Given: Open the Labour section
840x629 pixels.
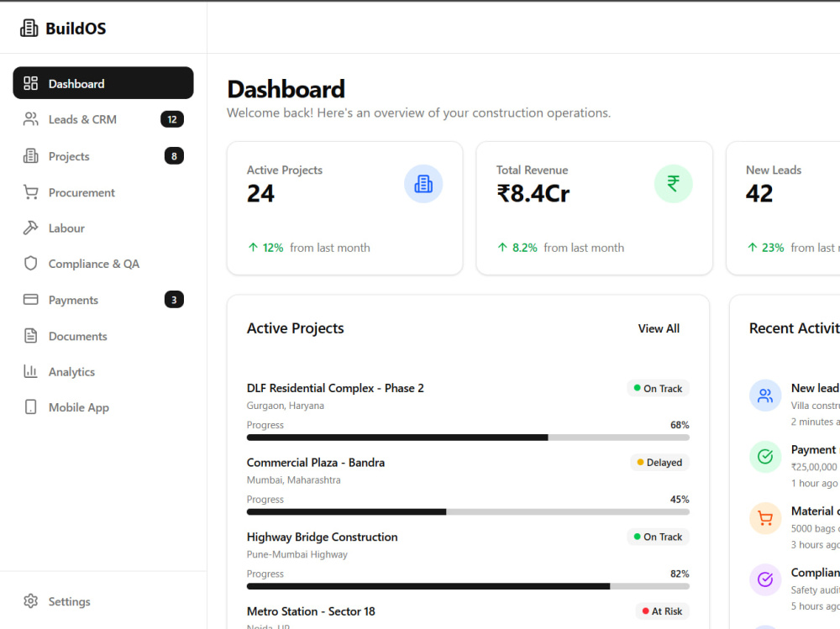Looking at the screenshot, I should point(102,228).
